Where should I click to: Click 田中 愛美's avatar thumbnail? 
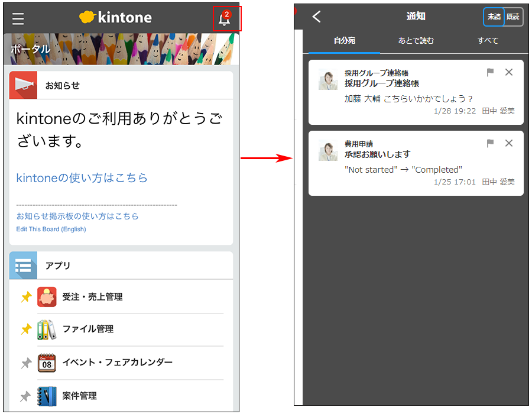click(x=329, y=79)
